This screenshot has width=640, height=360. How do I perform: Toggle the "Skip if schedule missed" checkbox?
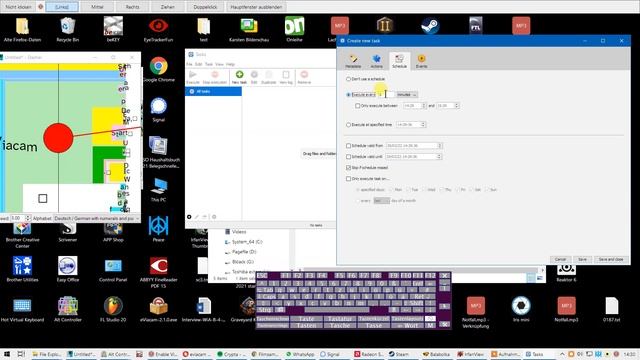click(348, 168)
